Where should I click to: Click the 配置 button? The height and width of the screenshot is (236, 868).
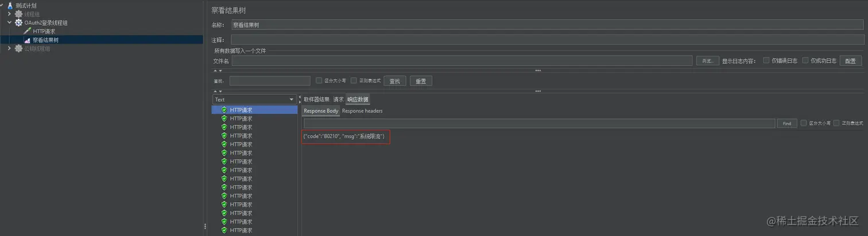(851, 61)
